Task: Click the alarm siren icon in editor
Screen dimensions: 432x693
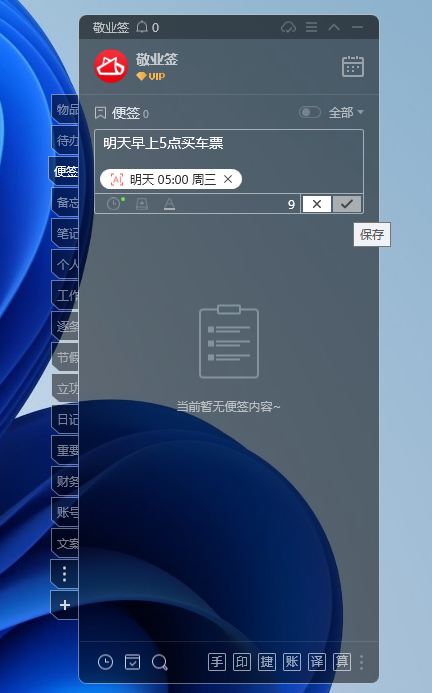Action: pos(142,204)
